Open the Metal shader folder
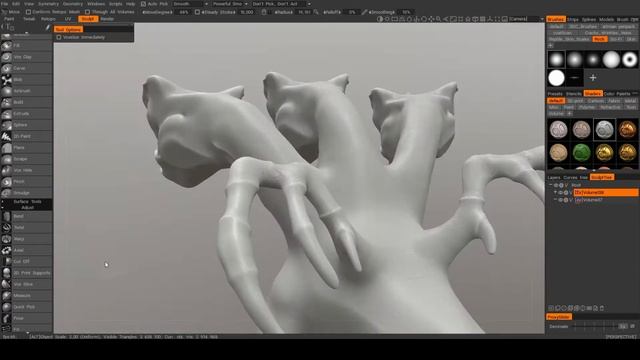 tap(630, 101)
